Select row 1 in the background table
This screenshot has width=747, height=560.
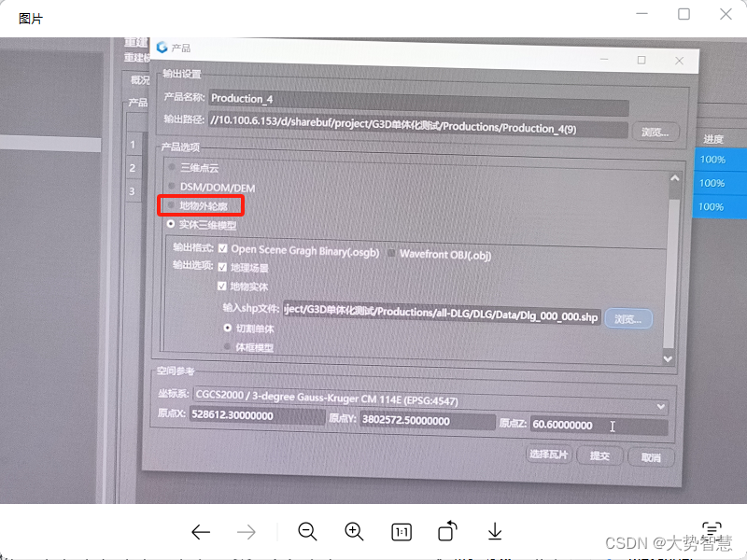coord(133,144)
